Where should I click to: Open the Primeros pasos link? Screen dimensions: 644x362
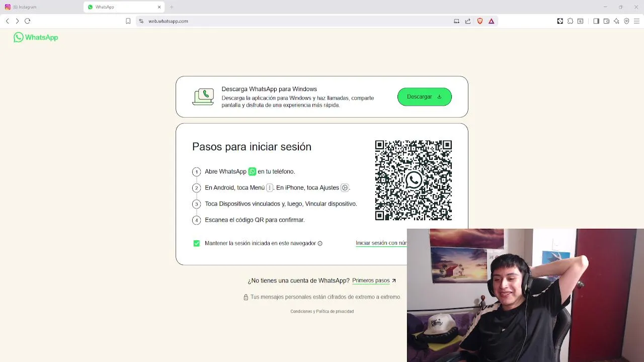(x=374, y=281)
